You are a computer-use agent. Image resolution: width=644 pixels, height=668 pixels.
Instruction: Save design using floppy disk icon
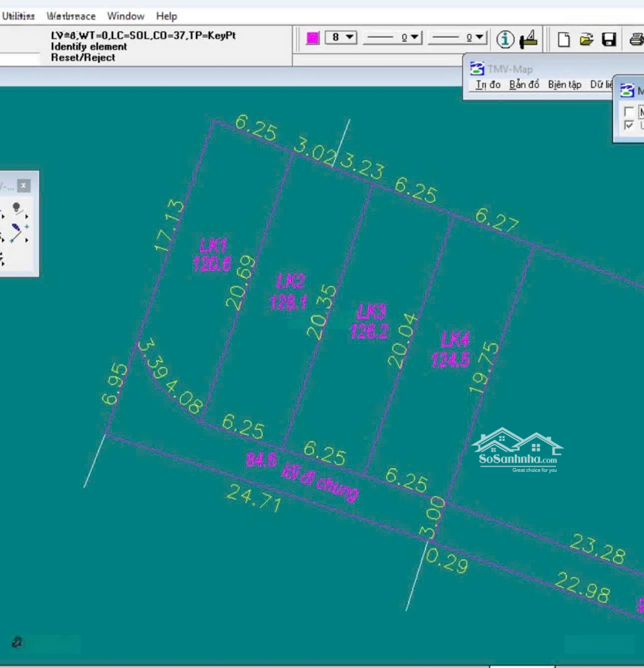(x=609, y=40)
